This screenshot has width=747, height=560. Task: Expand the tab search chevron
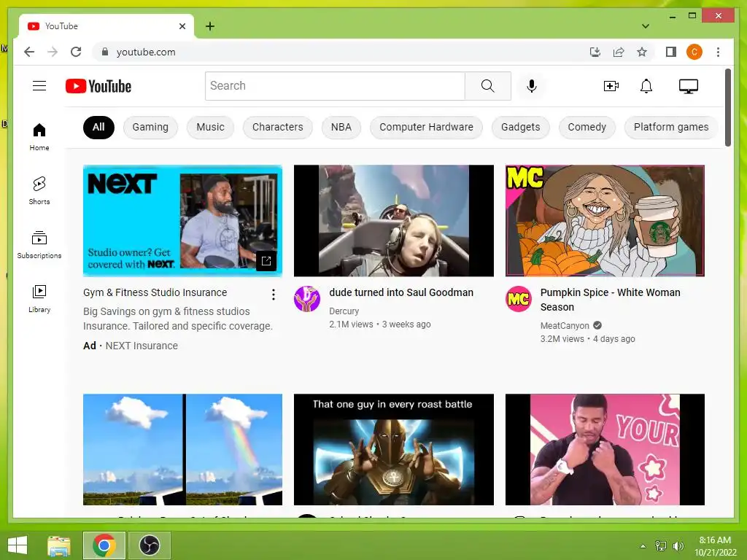point(646,26)
